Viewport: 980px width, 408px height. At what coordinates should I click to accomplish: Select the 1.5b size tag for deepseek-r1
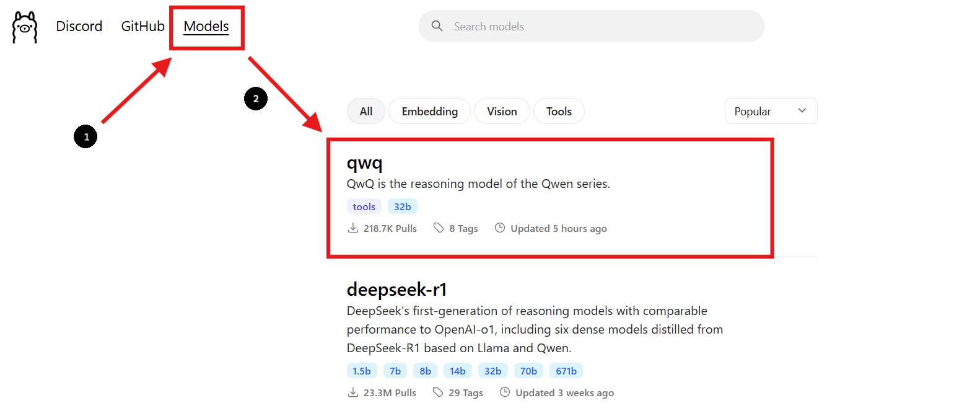click(362, 371)
